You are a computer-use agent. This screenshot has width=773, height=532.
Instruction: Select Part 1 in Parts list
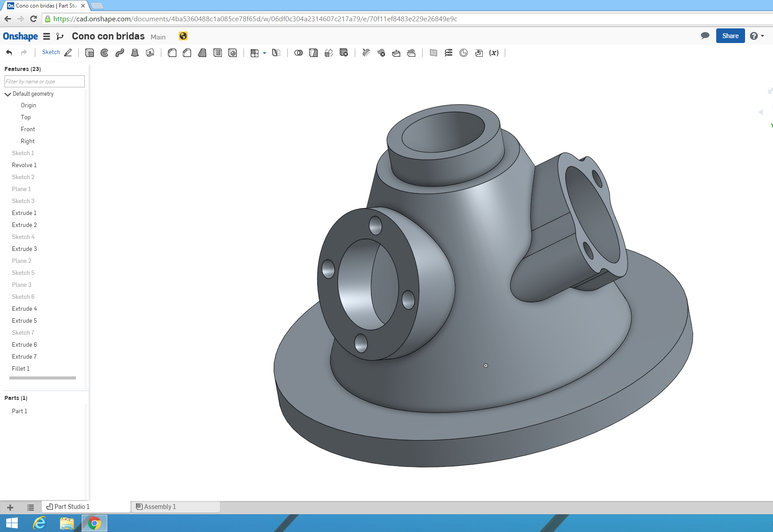tap(20, 411)
